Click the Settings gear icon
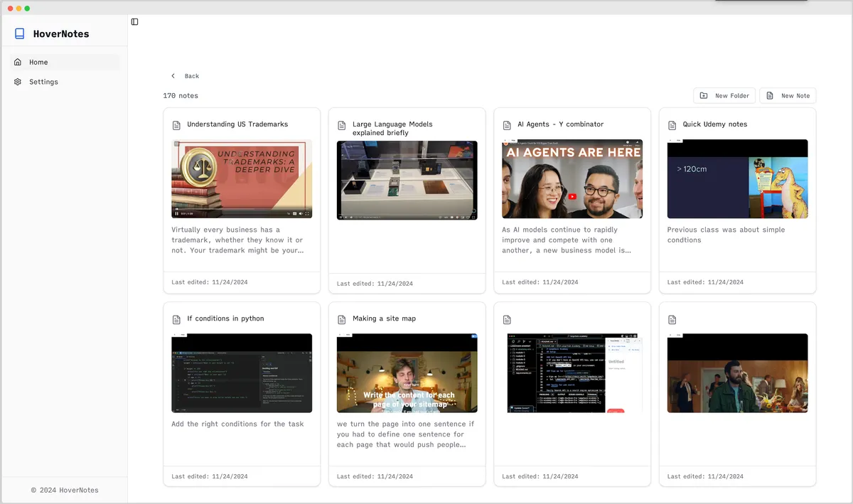This screenshot has width=853, height=504. [x=18, y=82]
